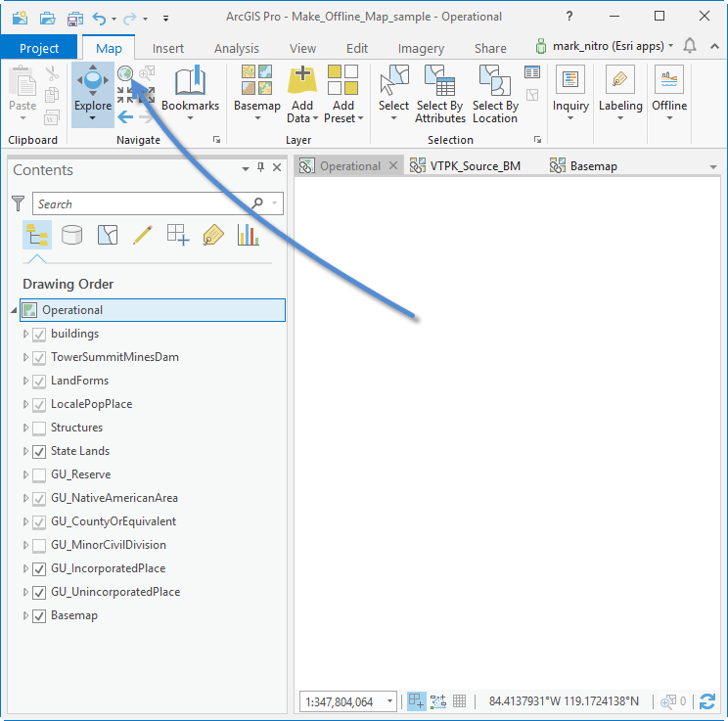Open the Contents pane options dropdown

pyautogui.click(x=246, y=168)
